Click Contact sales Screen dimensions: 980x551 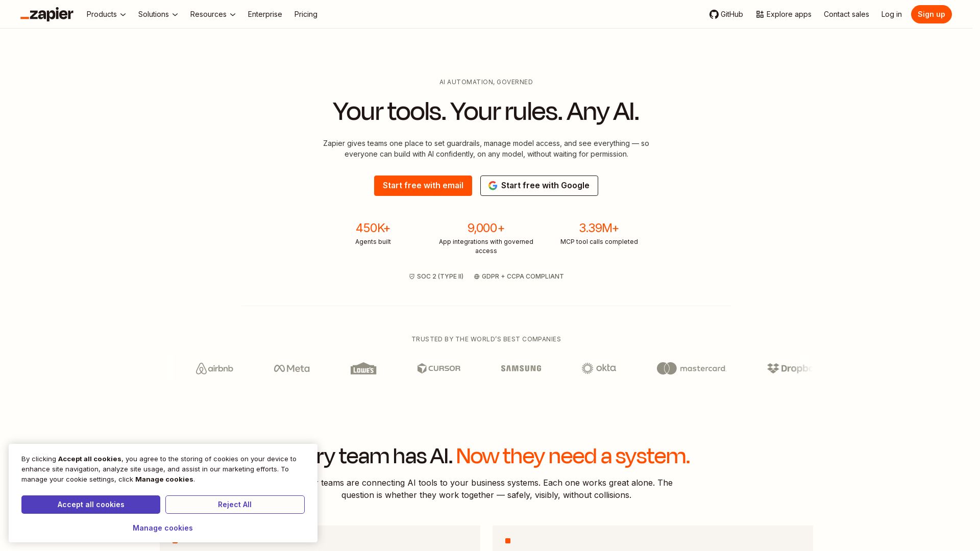846,14
